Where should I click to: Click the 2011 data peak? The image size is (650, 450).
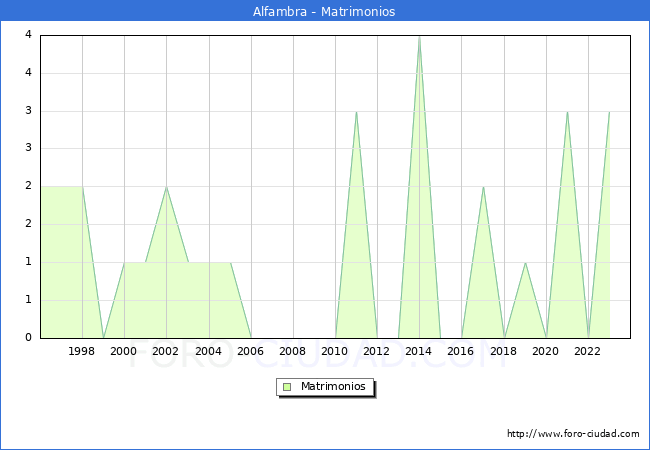[x=356, y=112]
